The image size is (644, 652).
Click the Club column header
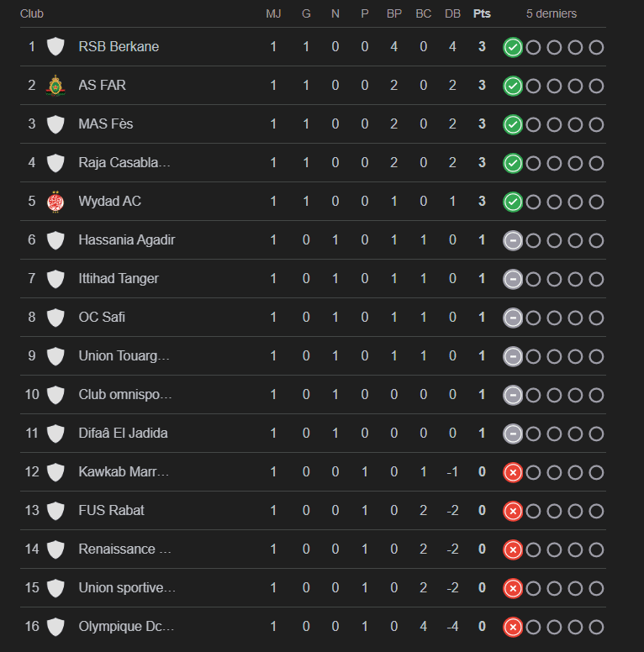32,13
